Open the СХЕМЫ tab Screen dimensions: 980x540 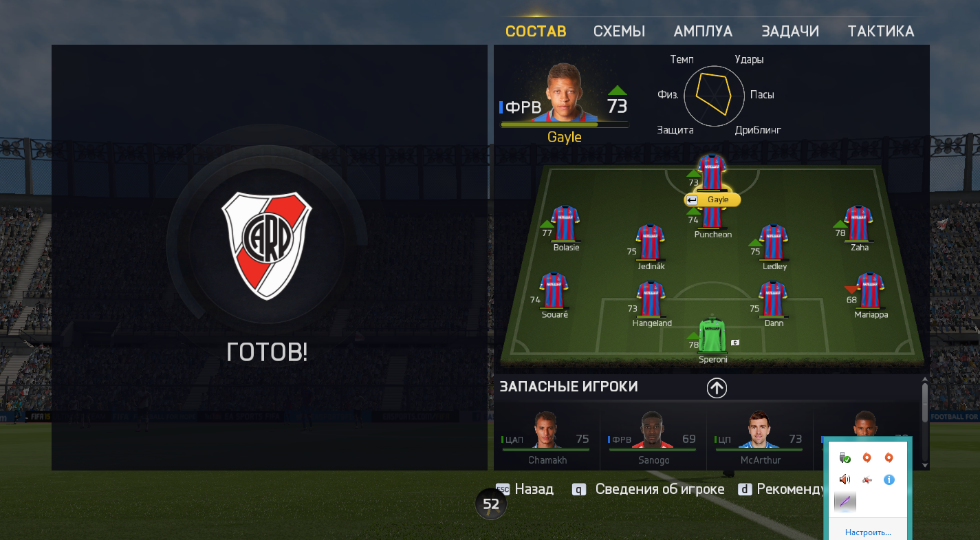pos(619,31)
